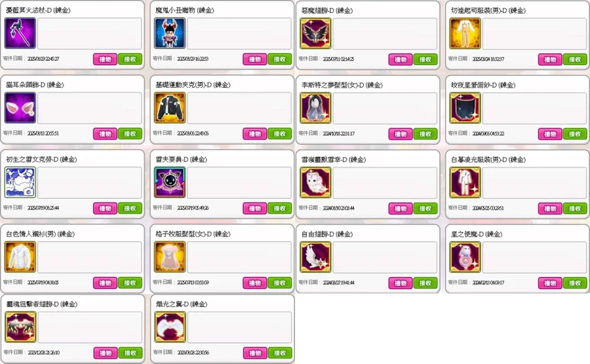Select the black sports jacket item icon
Viewport: 590px width, 364px height.
point(170,108)
